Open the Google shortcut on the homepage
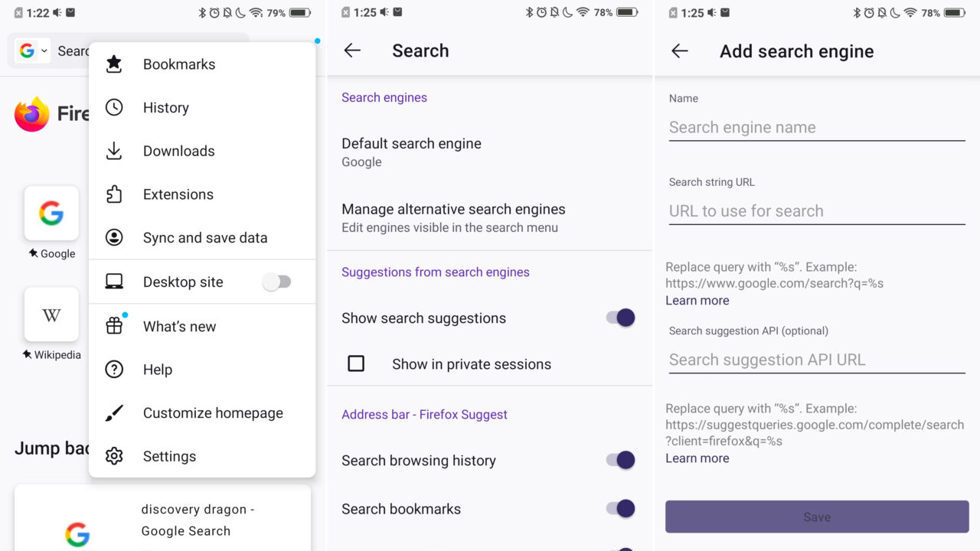The image size is (980, 551). [51, 213]
